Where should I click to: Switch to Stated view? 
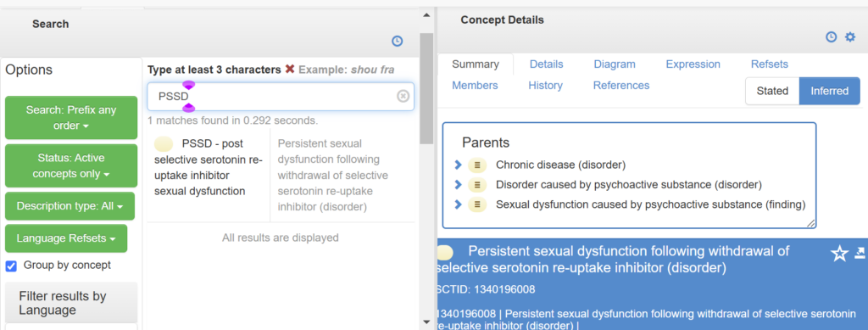coord(772,91)
